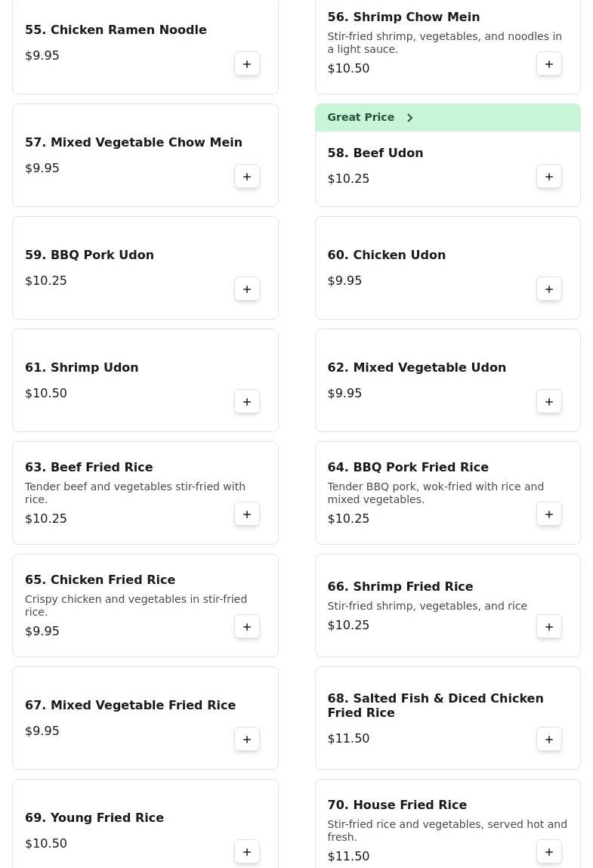Add House Fried Rice to order
Viewport: 593px width, 868px height.
tap(549, 852)
